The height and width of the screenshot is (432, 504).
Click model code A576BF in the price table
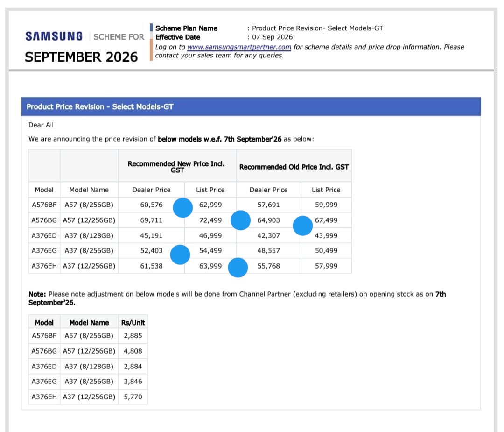click(44, 205)
